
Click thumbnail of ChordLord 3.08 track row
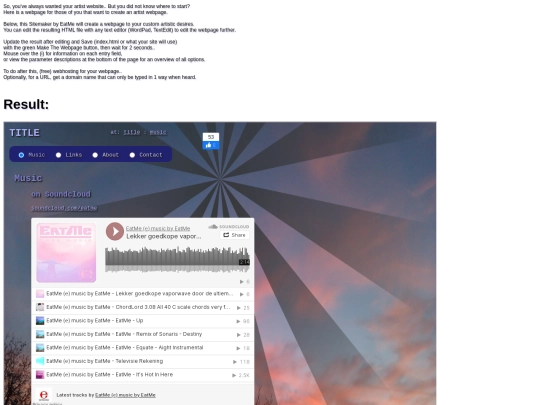40,307
